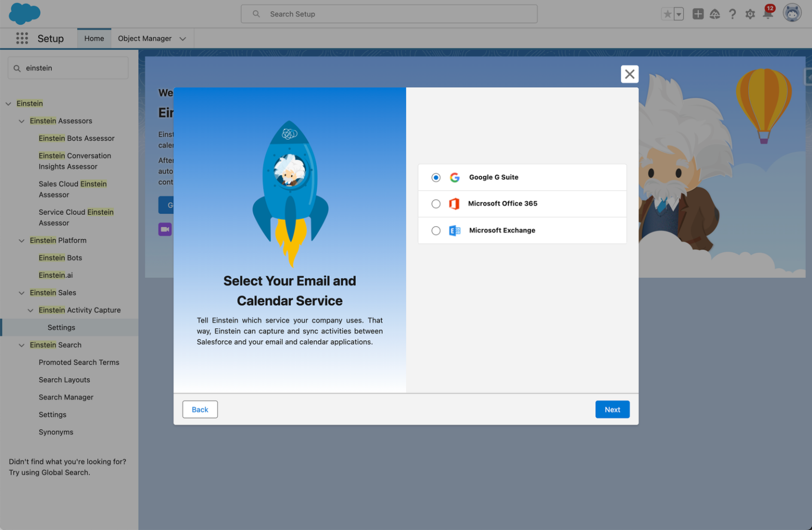
Task: Expand the Object Manager dropdown chevron
Action: coord(183,38)
